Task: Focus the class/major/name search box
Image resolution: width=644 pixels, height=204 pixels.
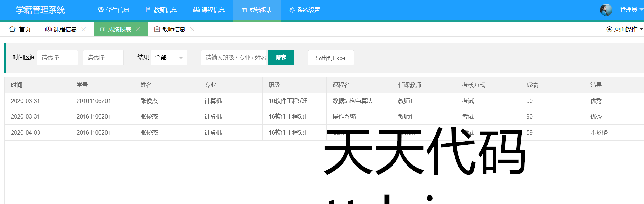Action: [x=234, y=58]
